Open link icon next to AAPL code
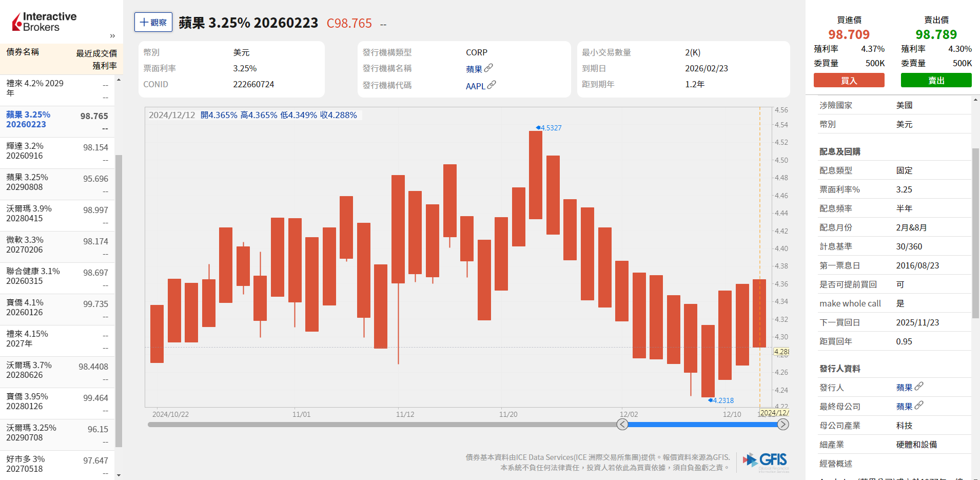This screenshot has width=980, height=480. (x=492, y=85)
